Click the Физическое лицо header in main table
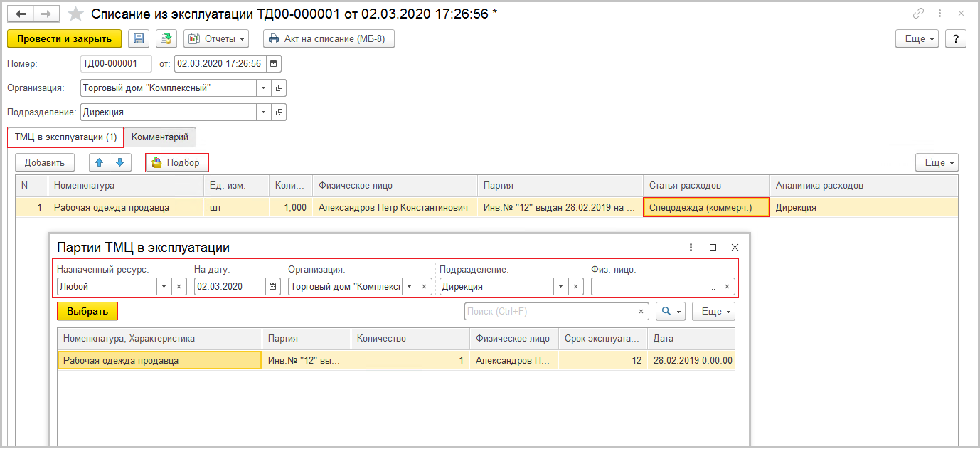 pos(395,185)
